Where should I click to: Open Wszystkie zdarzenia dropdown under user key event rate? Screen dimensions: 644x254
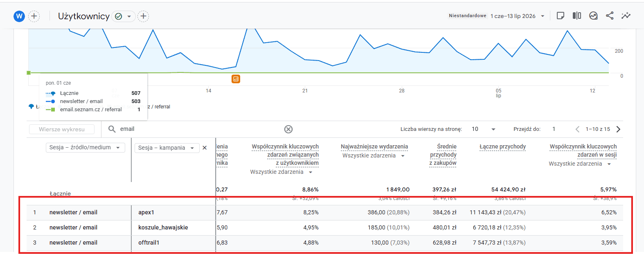[x=281, y=172]
